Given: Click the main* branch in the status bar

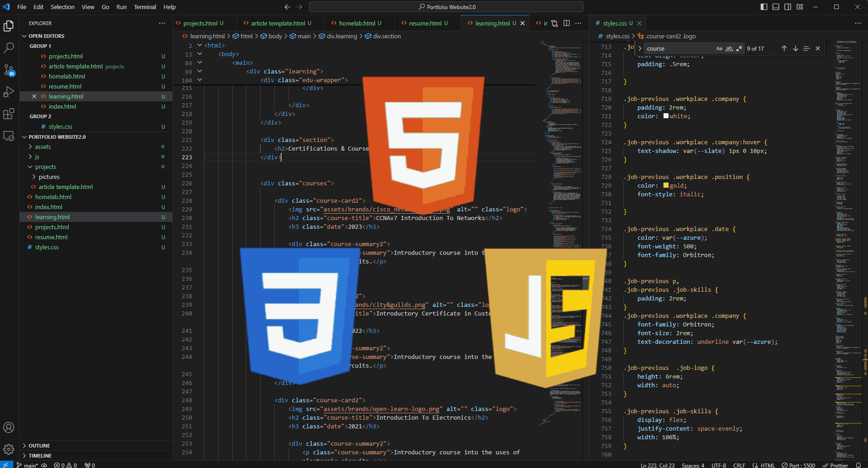Looking at the screenshot, I should [27, 465].
